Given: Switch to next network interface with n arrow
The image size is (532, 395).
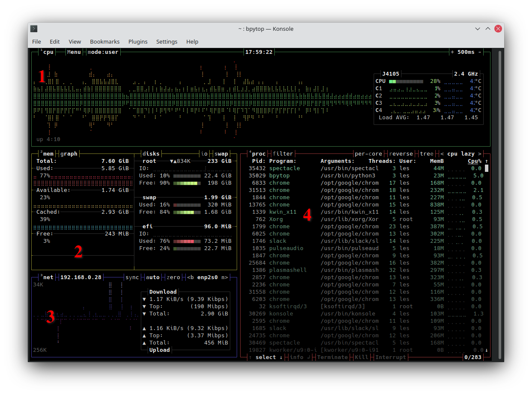Looking at the screenshot, I should pos(225,277).
